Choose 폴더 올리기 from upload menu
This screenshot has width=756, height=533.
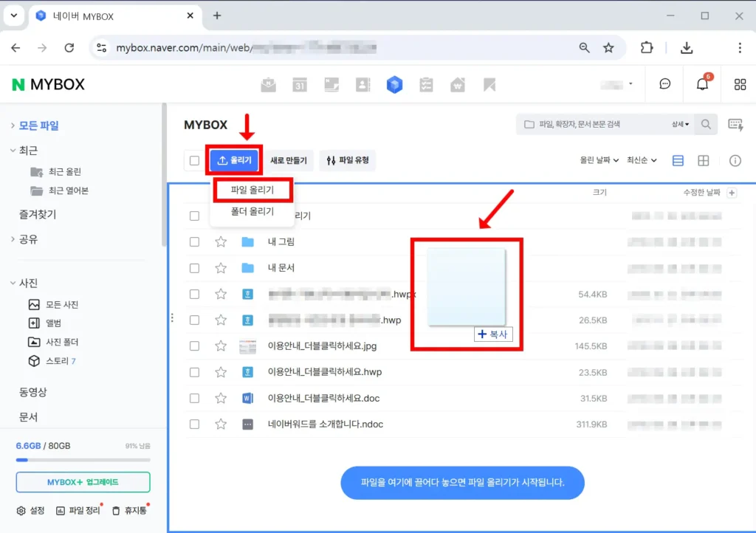[252, 211]
